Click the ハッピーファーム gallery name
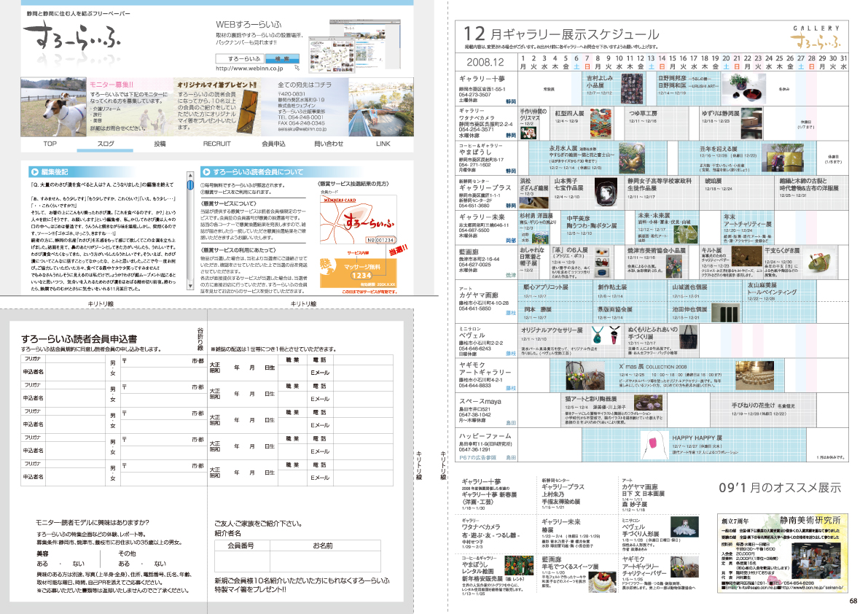Screen dimensions: 868x614 tap(485, 436)
